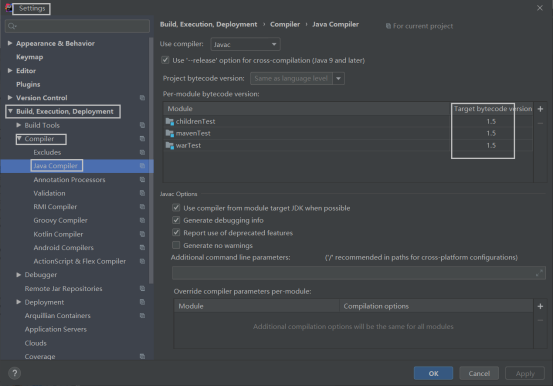Click the add override compiler parameters plus icon
This screenshot has height=387, width=554.
(x=540, y=306)
